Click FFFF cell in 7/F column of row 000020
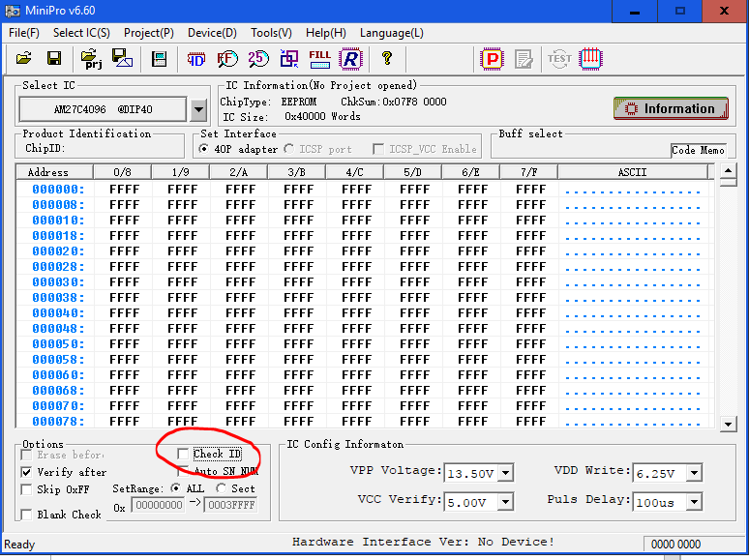Viewport: 749px width, 560px height. point(530,251)
